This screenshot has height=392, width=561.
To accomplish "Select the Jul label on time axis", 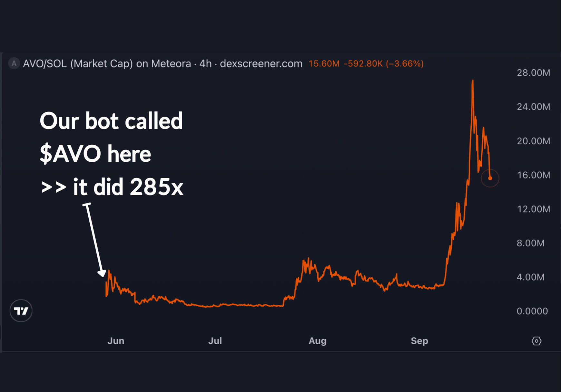I will coord(215,341).
